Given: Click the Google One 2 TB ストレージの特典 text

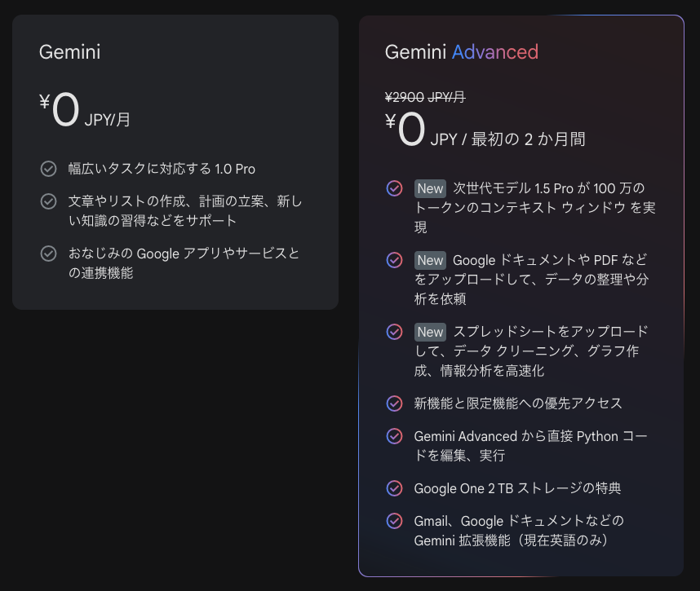Looking at the screenshot, I should (517, 488).
